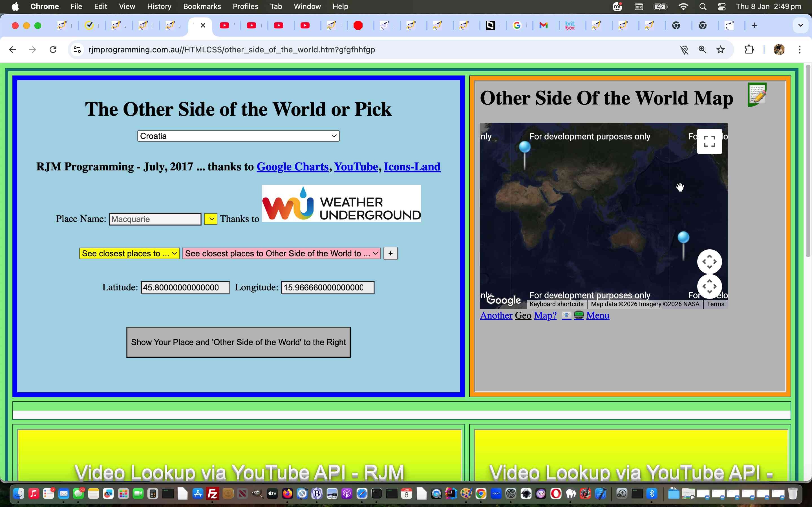
Task: Expand the yellow 'See closest places to' dropdown
Action: pos(129,253)
